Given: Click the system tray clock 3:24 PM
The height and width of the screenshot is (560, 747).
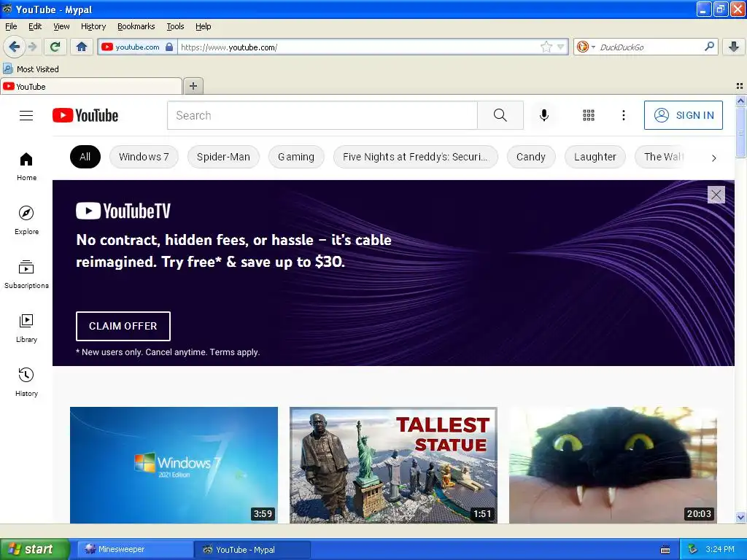Looking at the screenshot, I should [720, 549].
